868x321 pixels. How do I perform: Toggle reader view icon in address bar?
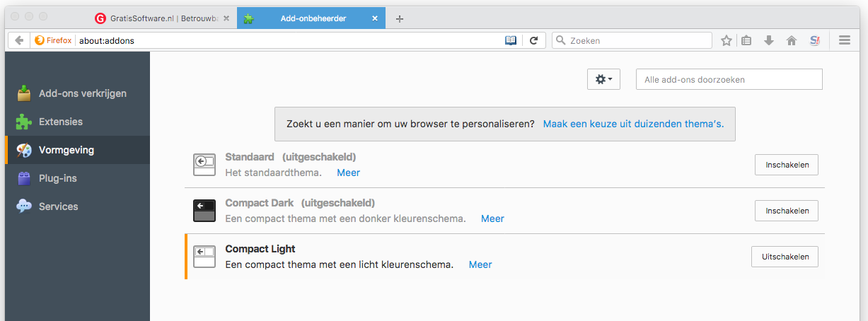(x=511, y=40)
